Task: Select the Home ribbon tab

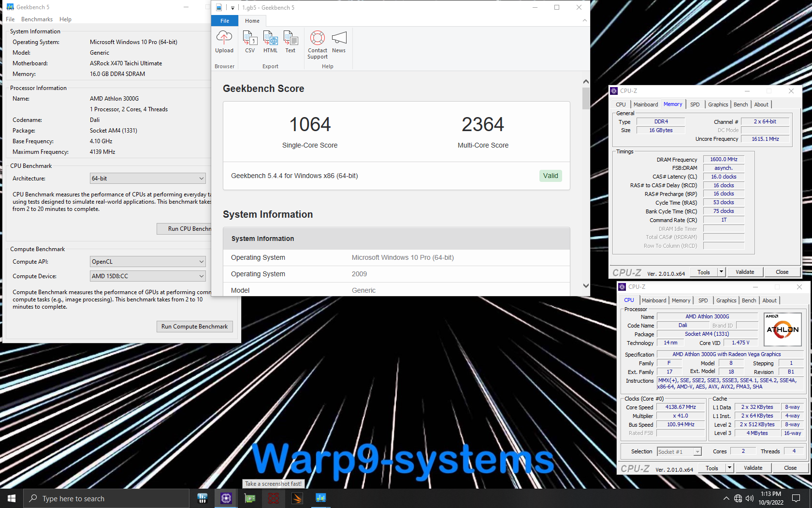Action: pyautogui.click(x=252, y=21)
